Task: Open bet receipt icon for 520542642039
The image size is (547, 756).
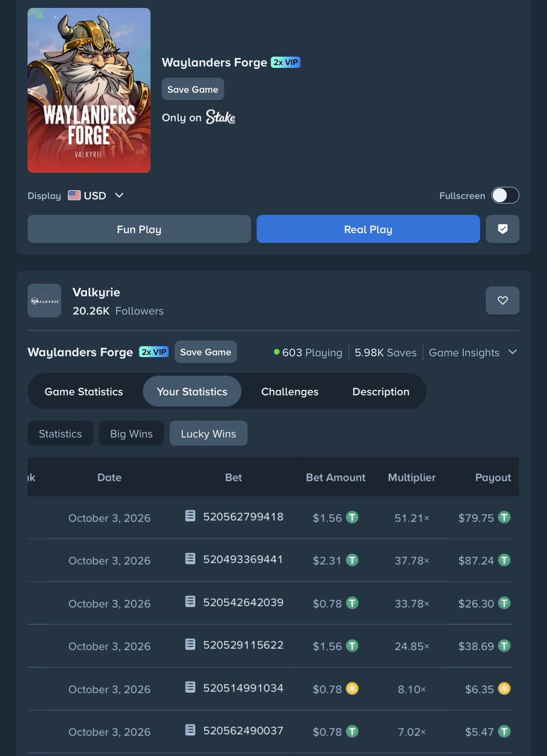Action: [x=190, y=602]
